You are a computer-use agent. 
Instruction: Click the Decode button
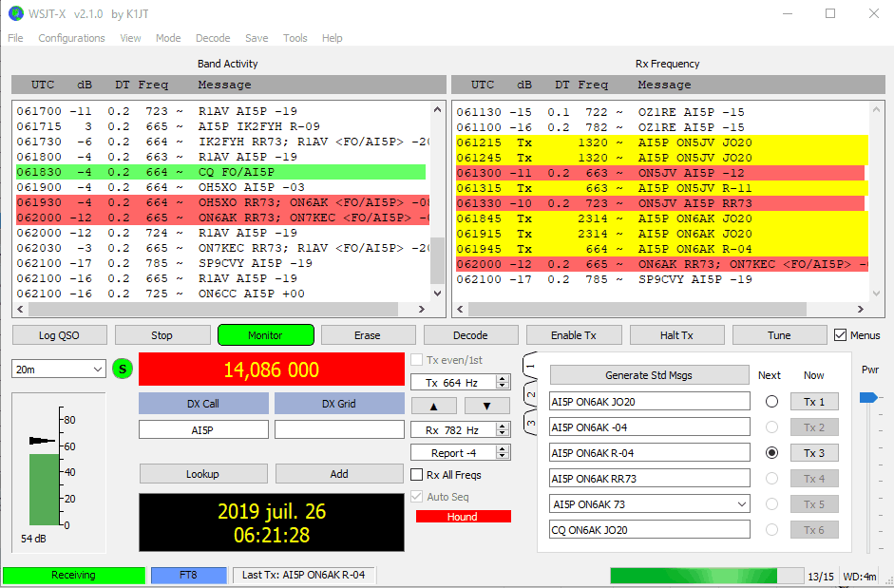(470, 335)
